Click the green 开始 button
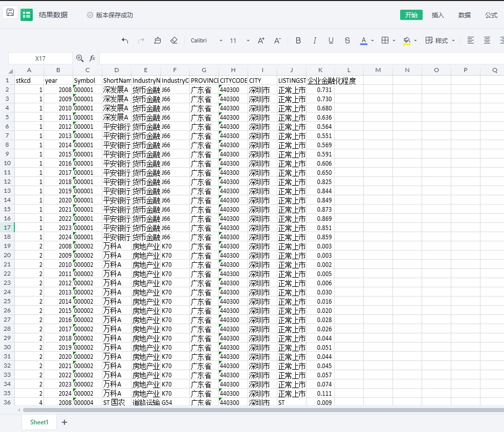The height and width of the screenshot is (432, 504). point(411,15)
